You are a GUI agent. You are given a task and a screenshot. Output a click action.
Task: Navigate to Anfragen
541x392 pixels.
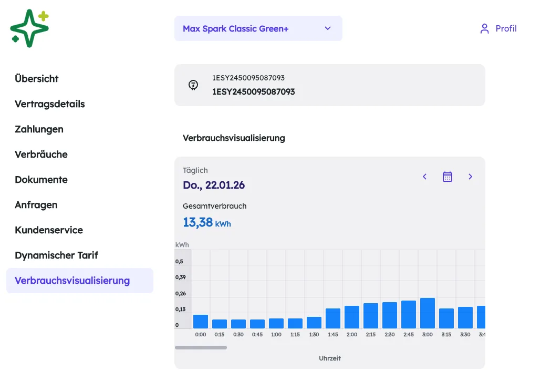pyautogui.click(x=36, y=204)
